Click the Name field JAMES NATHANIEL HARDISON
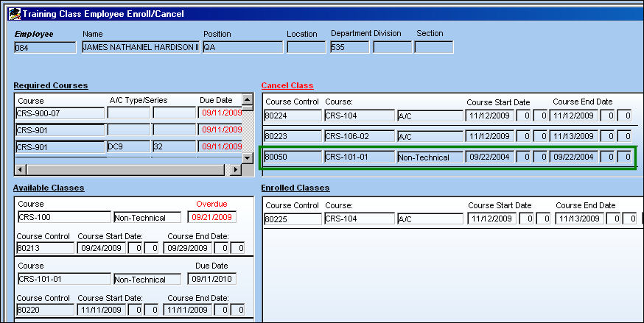This screenshot has width=644, height=323. (141, 47)
